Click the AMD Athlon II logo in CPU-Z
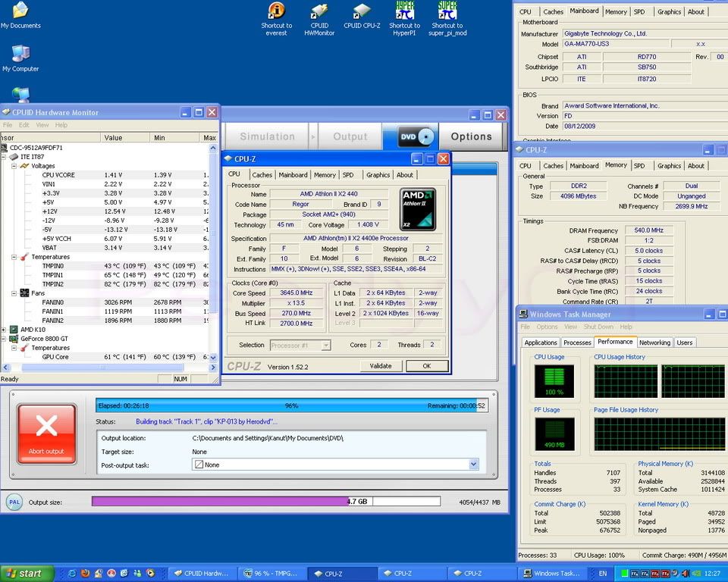Screen dimensions: 728x582 pyautogui.click(x=417, y=209)
